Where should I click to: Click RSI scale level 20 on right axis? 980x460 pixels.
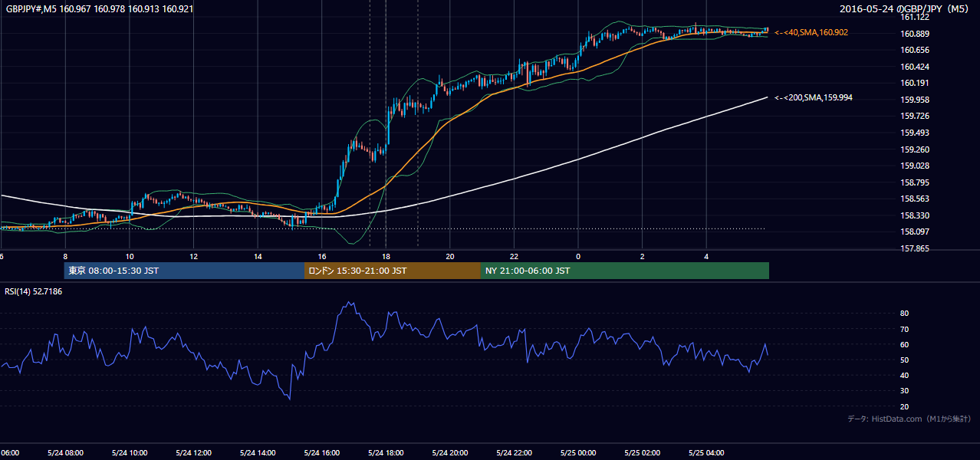[904, 407]
